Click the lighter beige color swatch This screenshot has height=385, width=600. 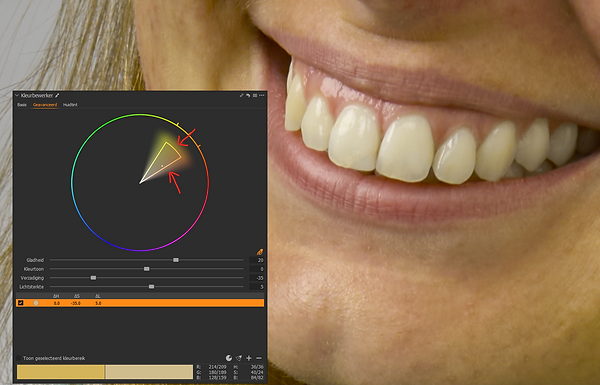coord(149,372)
